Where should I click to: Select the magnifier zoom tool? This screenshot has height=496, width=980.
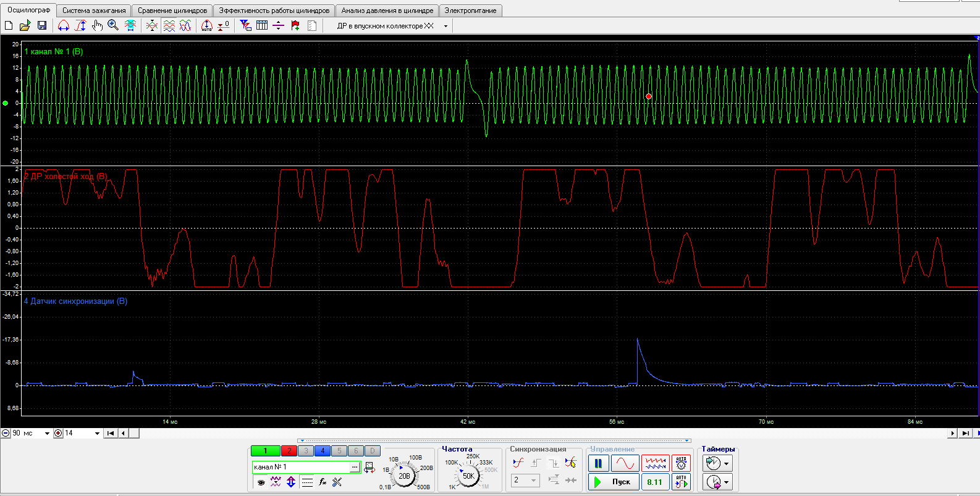click(x=113, y=25)
